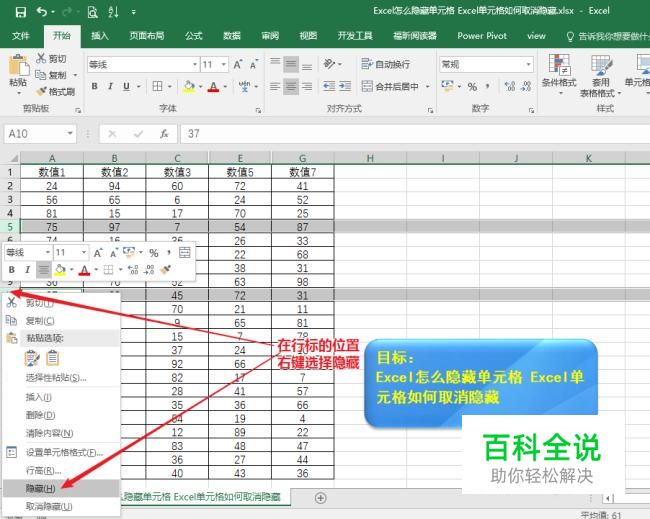Image resolution: width=650 pixels, height=519 pixels.
Task: Open Merge & Center dropdown arrow
Action: pyautogui.click(x=427, y=86)
